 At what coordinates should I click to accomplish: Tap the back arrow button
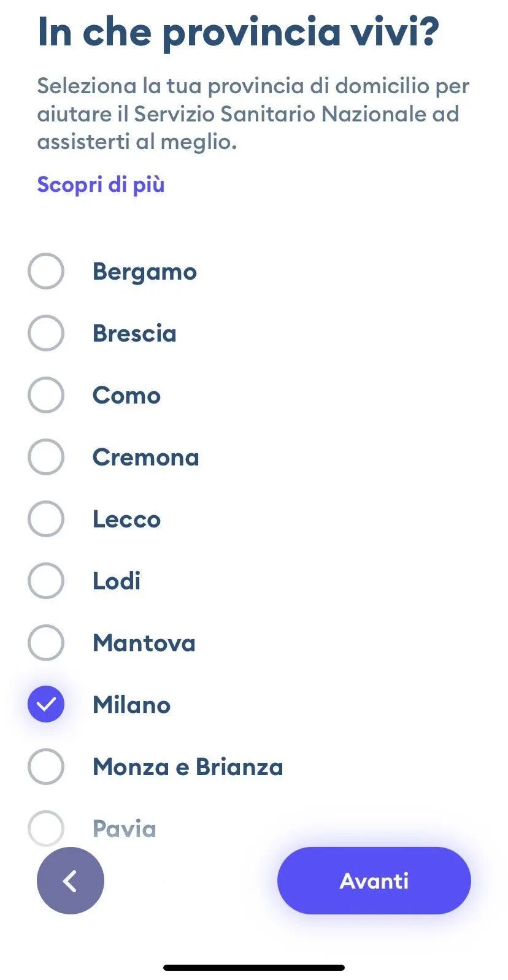(x=71, y=881)
